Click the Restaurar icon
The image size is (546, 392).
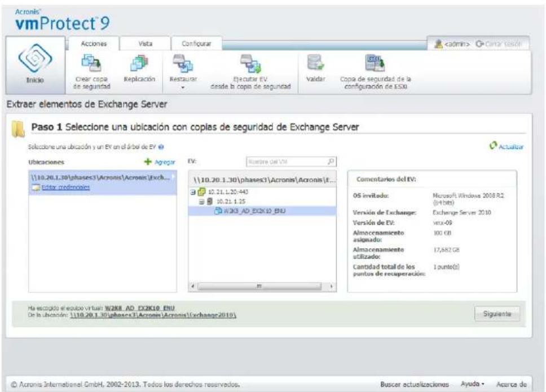coord(183,63)
